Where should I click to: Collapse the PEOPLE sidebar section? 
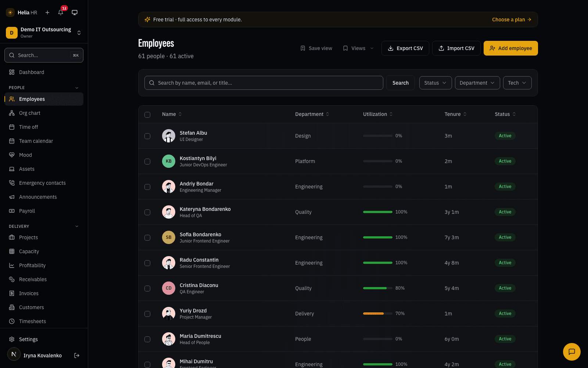point(77,88)
